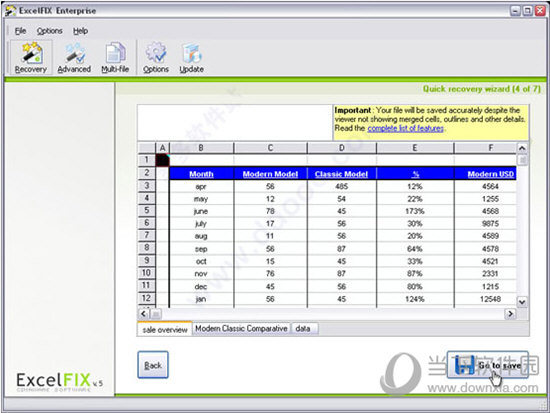550x413 pixels.
Task: Click the % column header link
Action: [x=415, y=174]
